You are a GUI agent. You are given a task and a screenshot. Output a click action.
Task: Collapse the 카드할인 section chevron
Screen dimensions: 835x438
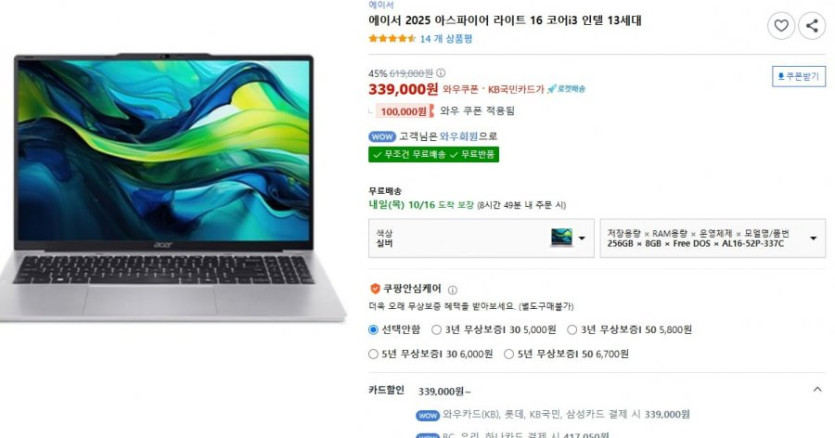click(817, 390)
